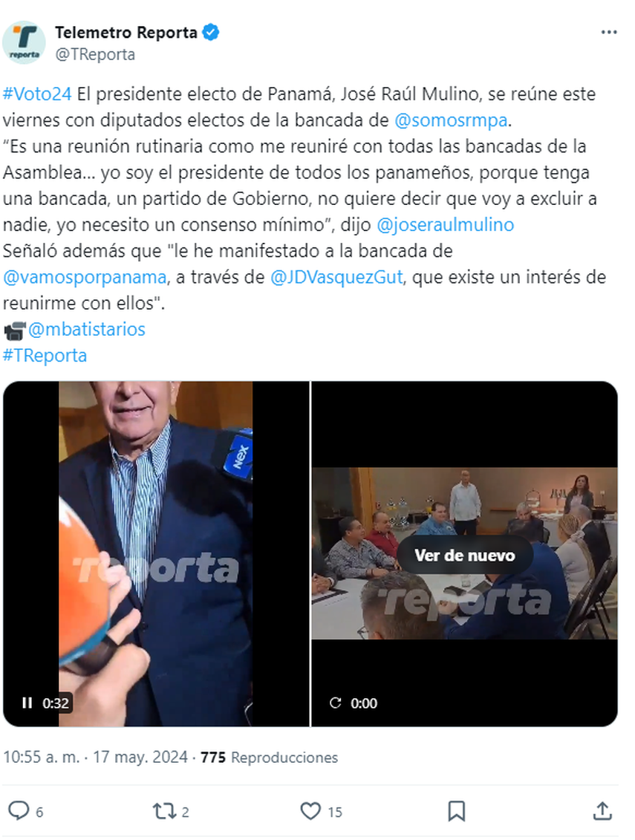The width and height of the screenshot is (635, 840).
Task: Like the tweet with heart icon
Action: (310, 811)
